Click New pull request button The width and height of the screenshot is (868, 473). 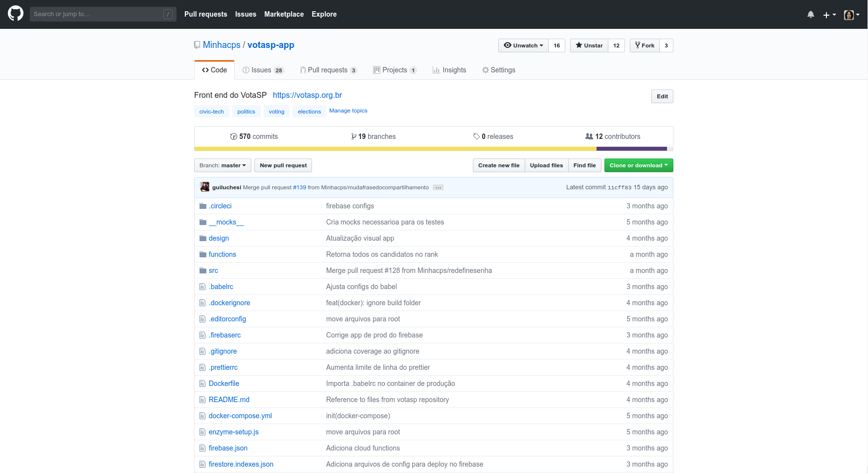click(x=283, y=165)
